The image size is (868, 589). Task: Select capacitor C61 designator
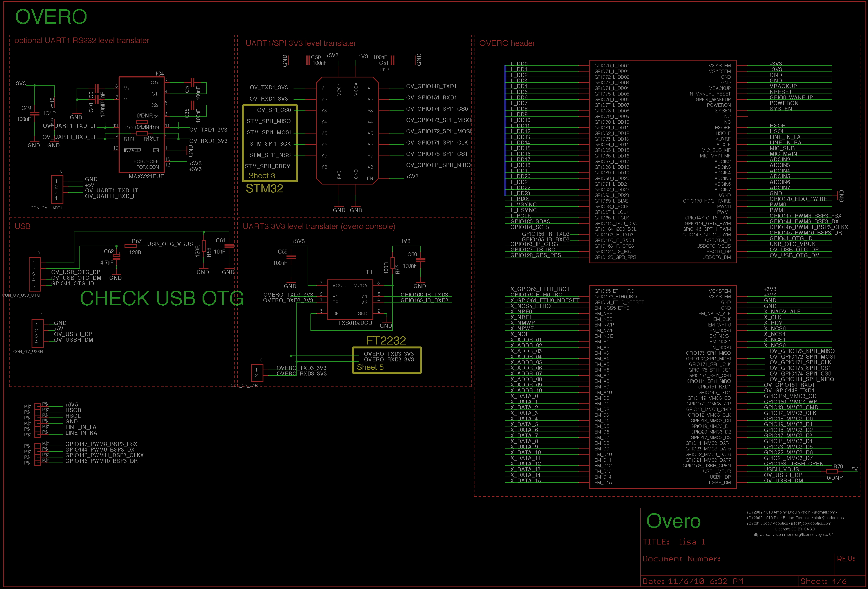(x=220, y=240)
